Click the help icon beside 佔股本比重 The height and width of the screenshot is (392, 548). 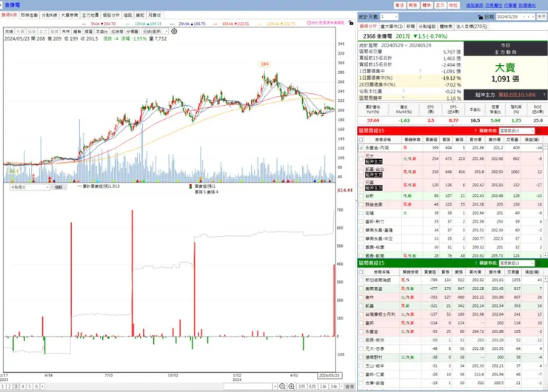(x=404, y=91)
